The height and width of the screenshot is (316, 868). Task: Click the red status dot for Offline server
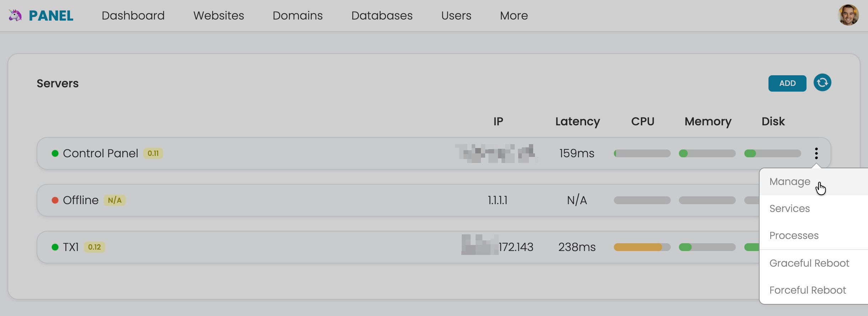pos(55,200)
